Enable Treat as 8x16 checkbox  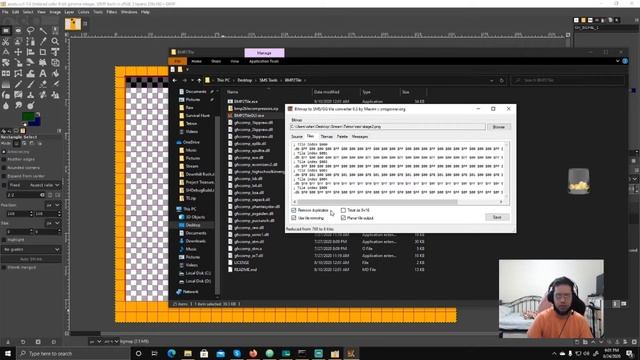click(x=343, y=210)
